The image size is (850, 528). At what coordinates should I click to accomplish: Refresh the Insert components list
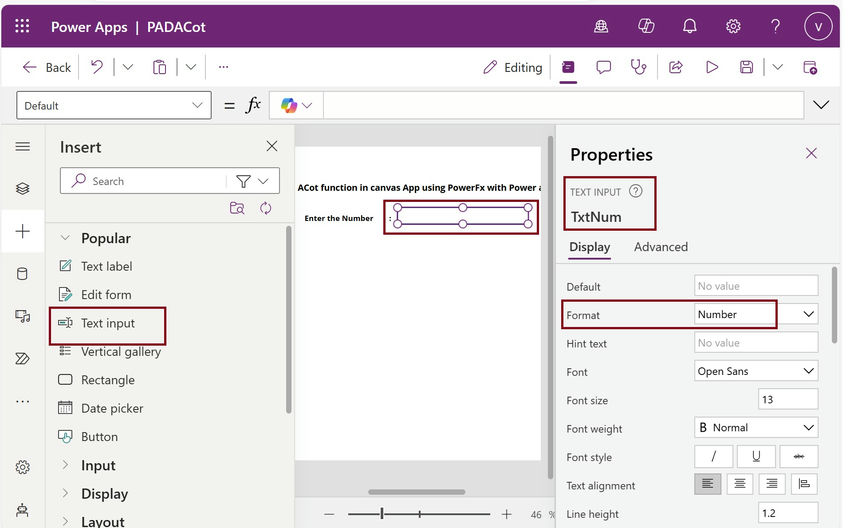(266, 208)
